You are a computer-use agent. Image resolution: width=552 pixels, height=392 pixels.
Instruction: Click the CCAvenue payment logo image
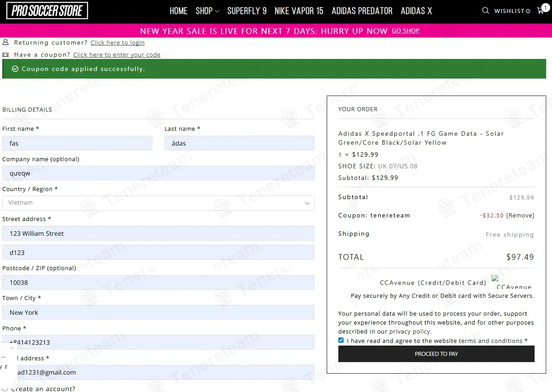(x=512, y=283)
